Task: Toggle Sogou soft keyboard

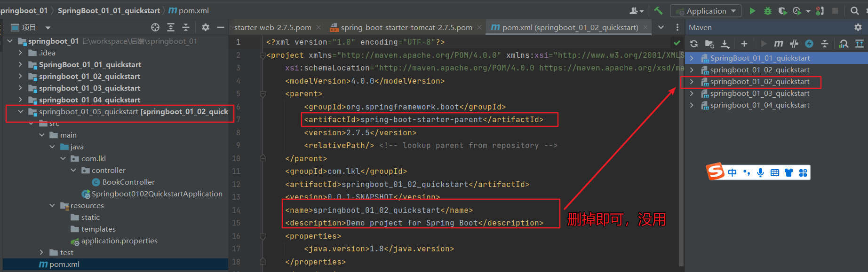Action: click(775, 172)
